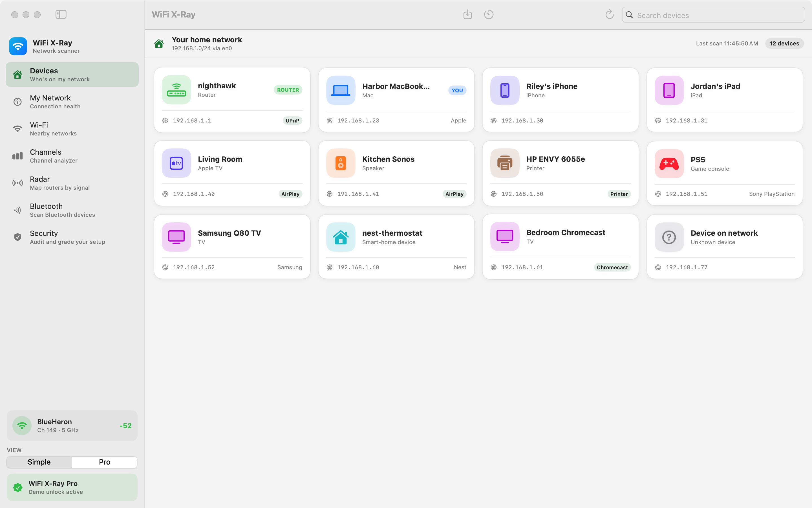Image resolution: width=812 pixels, height=508 pixels.
Task: Toggle the sidebar panel icon
Action: point(61,14)
